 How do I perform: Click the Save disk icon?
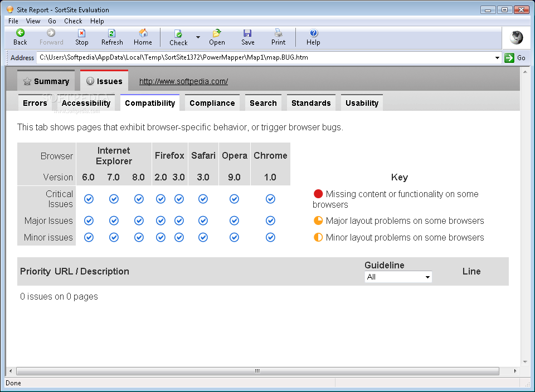click(247, 33)
